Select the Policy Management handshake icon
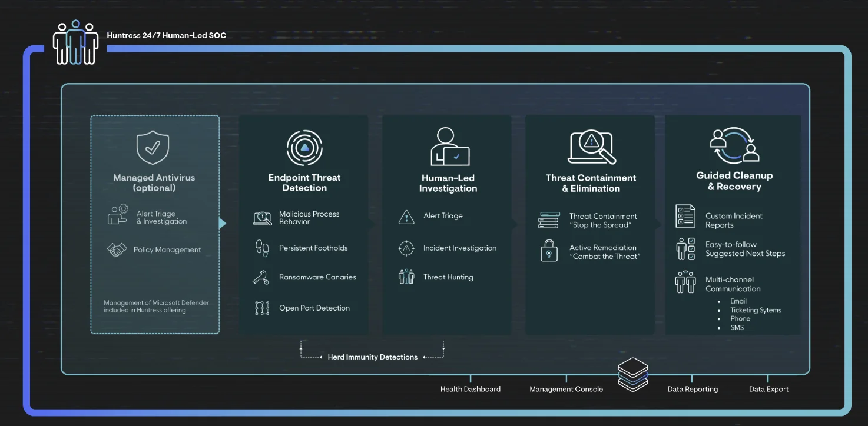 tap(117, 250)
